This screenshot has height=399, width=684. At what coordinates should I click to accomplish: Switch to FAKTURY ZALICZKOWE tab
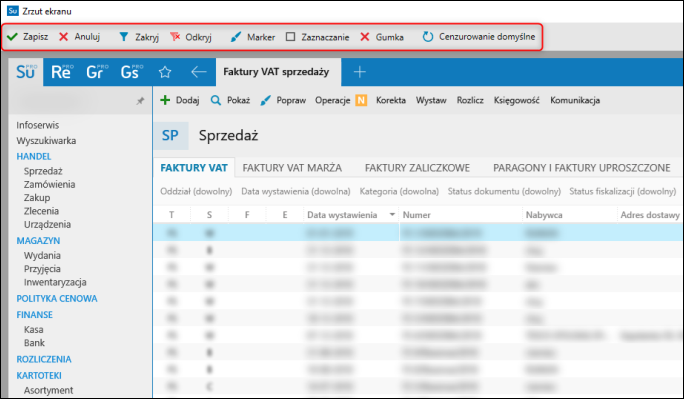coord(417,168)
